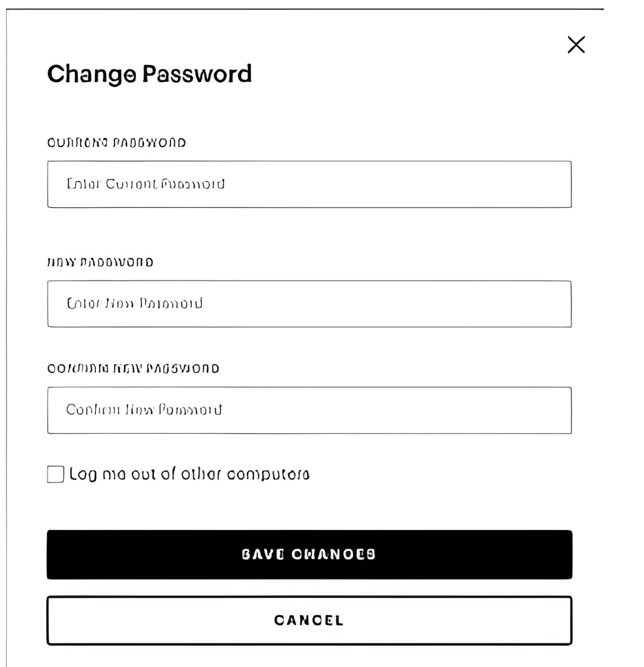Click the 'Enter Current Password' placeholder text

pos(146,184)
